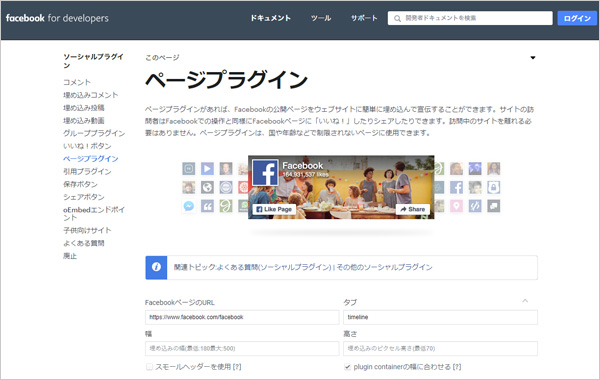Image resolution: width=600 pixels, height=380 pixels.
Task: Open the ドキュメント menu
Action: click(271, 18)
